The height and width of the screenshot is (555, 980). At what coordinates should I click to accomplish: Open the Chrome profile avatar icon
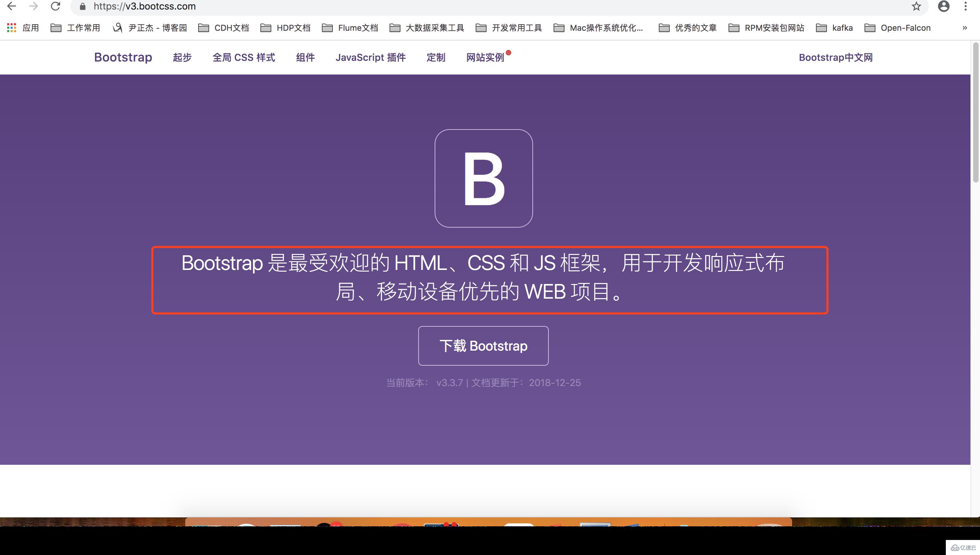click(943, 6)
